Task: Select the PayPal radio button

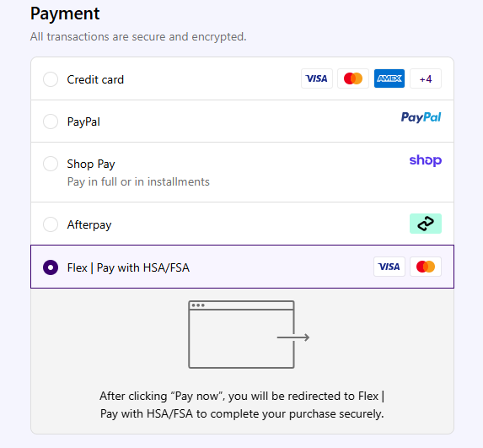Action: click(x=51, y=121)
